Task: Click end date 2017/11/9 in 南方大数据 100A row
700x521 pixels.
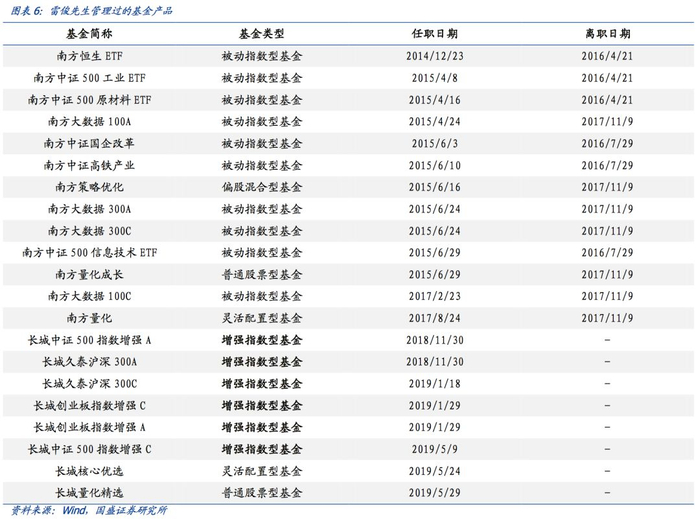Action: click(x=607, y=121)
